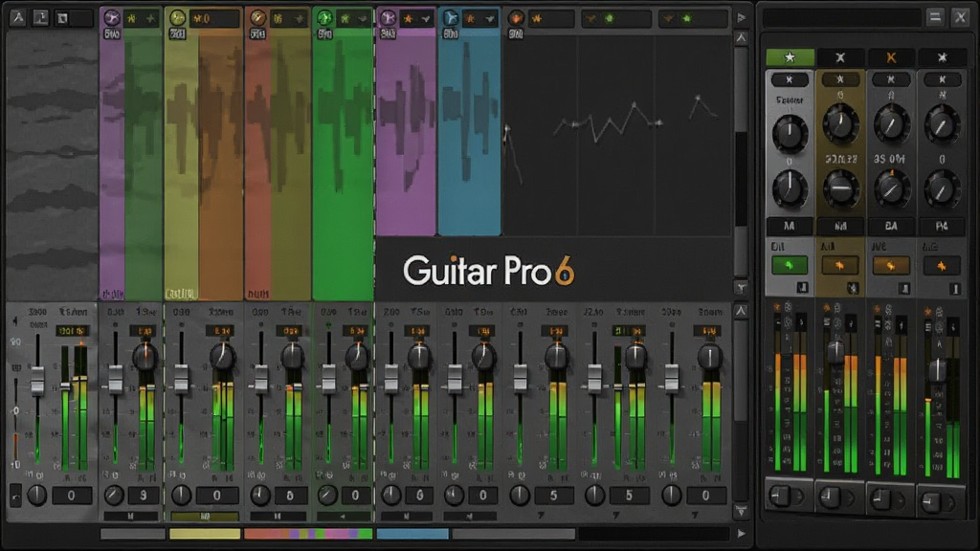Screen dimensions: 980x551
Task: Expand the triangle below the last mixer channel
Action: 695,516
